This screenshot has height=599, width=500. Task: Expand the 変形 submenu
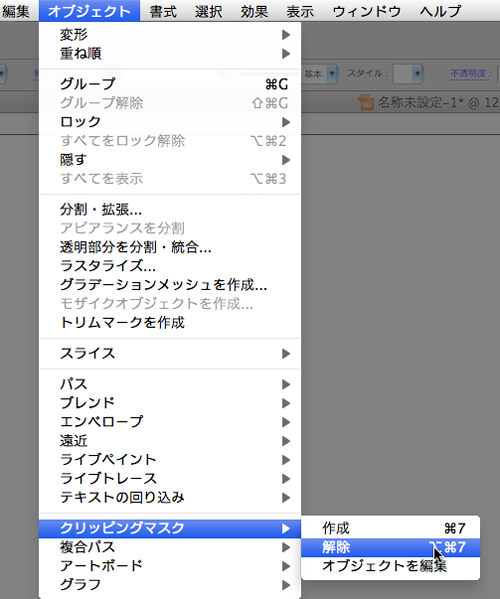click(x=170, y=35)
